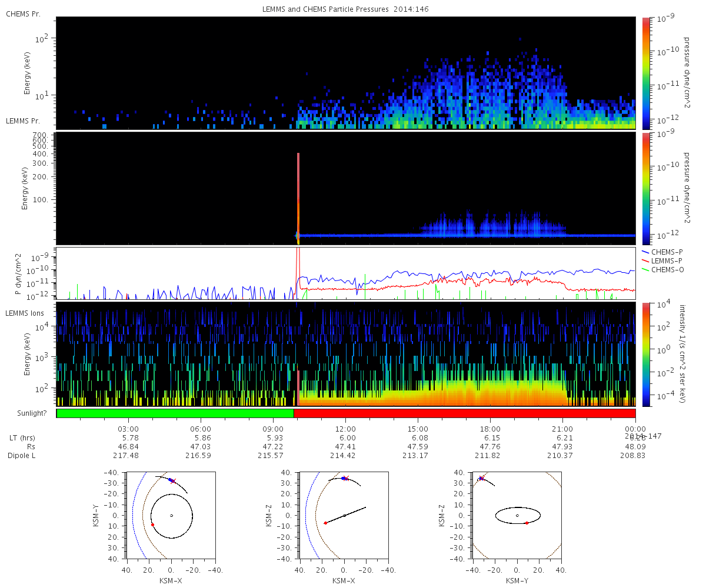The image size is (706, 588).
Task: Click the Rs value '47.41'
Action: coord(345,447)
